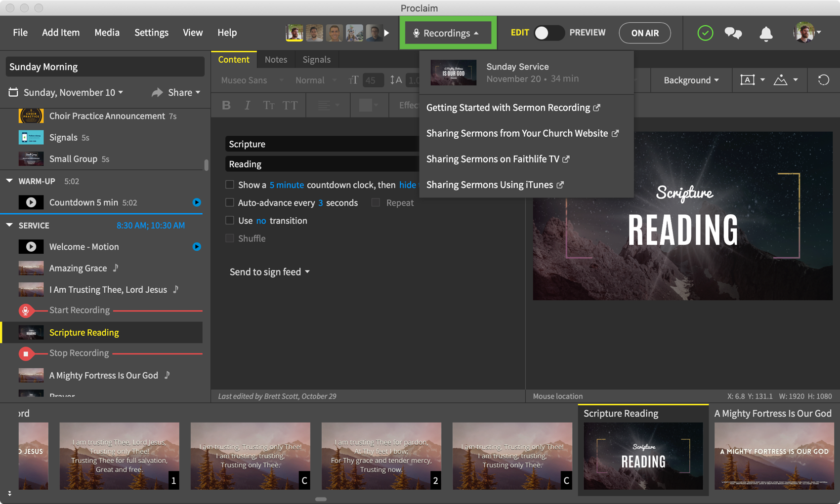Click the notifications bell icon
The width and height of the screenshot is (840, 504).
click(766, 34)
